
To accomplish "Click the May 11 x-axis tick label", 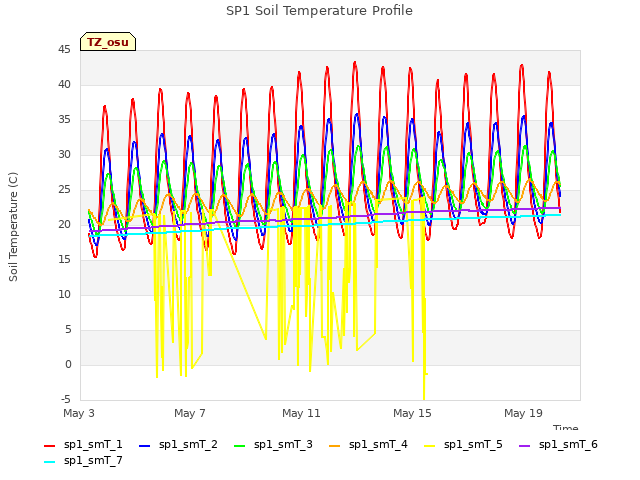I will pyautogui.click(x=301, y=413).
